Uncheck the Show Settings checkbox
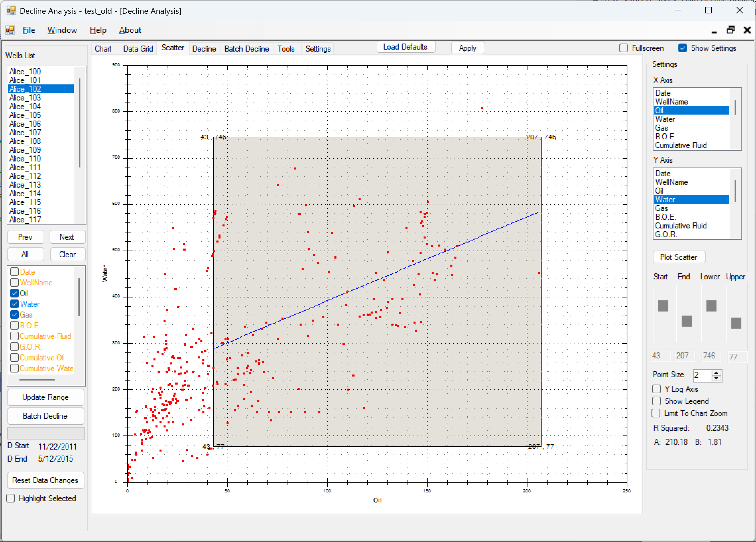This screenshot has height=542, width=756. (683, 48)
